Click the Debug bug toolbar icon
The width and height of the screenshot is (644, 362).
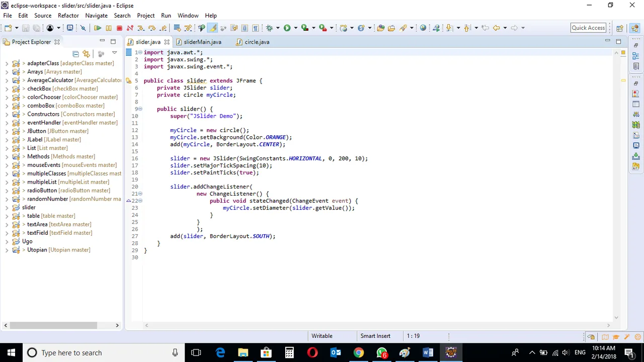(x=269, y=28)
